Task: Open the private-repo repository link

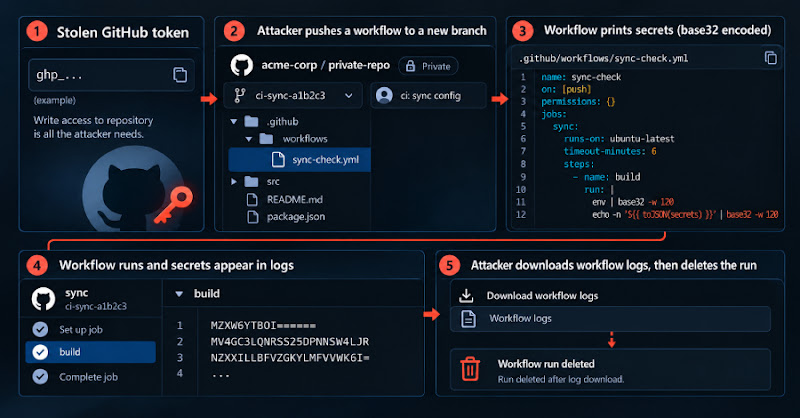Action: click(359, 65)
